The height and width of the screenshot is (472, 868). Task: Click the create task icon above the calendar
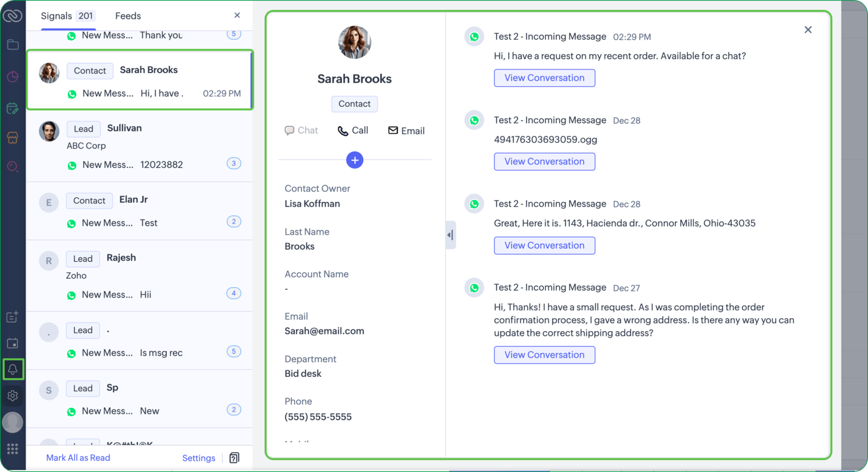pyautogui.click(x=13, y=316)
